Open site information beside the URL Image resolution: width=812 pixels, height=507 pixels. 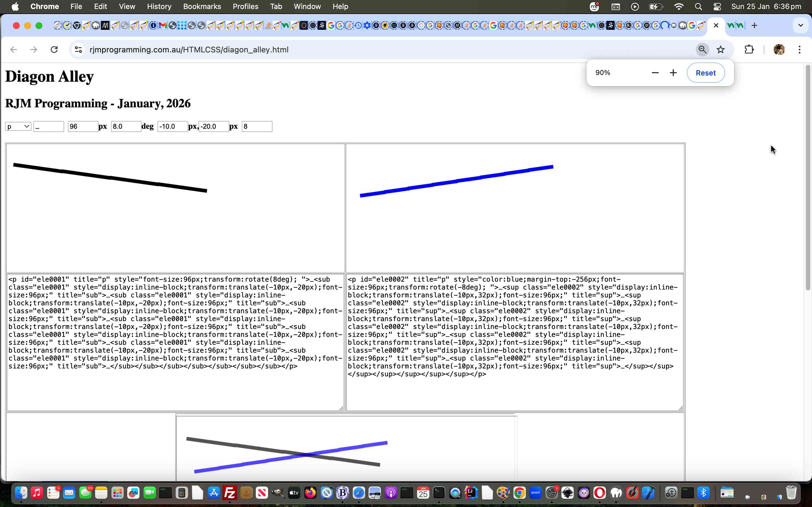tap(78, 49)
